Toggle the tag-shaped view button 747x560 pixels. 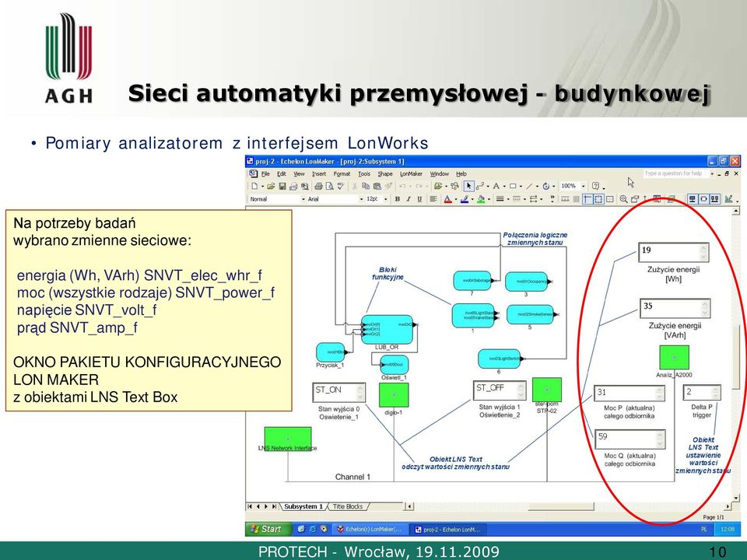(703, 199)
